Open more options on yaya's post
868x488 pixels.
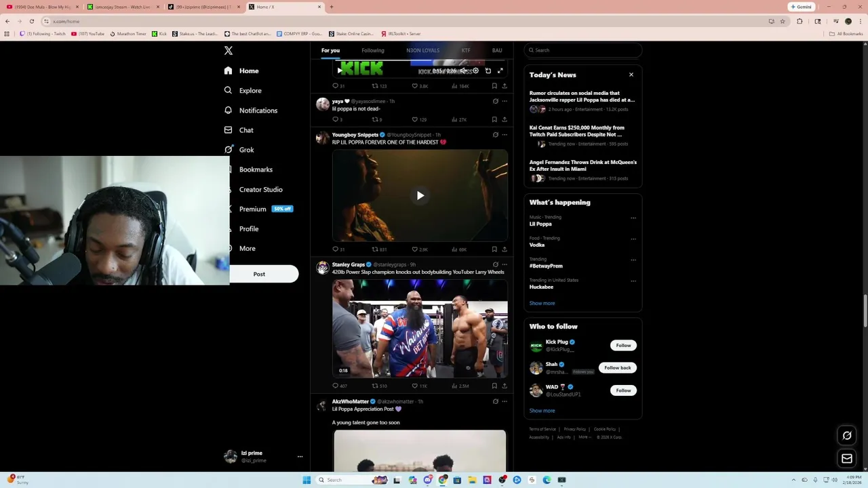(504, 101)
